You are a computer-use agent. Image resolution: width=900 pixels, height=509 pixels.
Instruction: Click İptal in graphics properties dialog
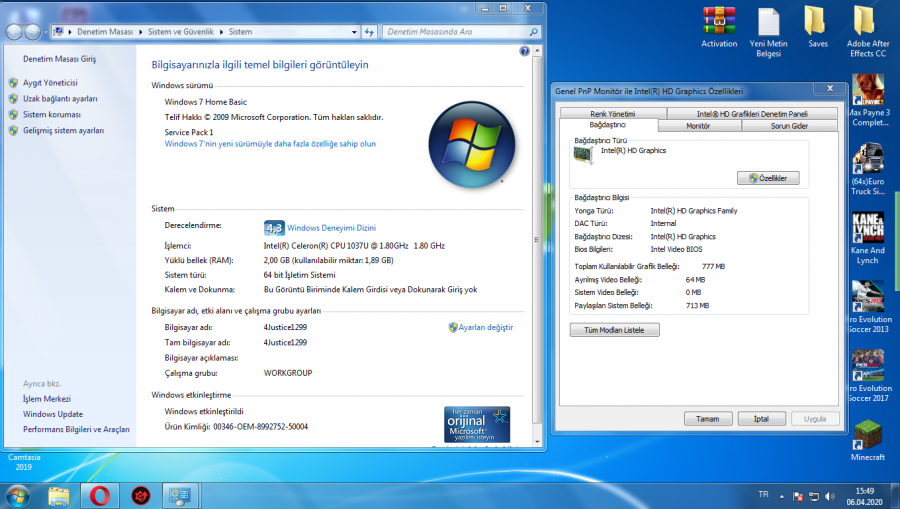[761, 419]
